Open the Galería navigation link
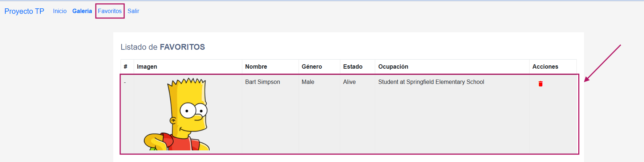 [82, 11]
